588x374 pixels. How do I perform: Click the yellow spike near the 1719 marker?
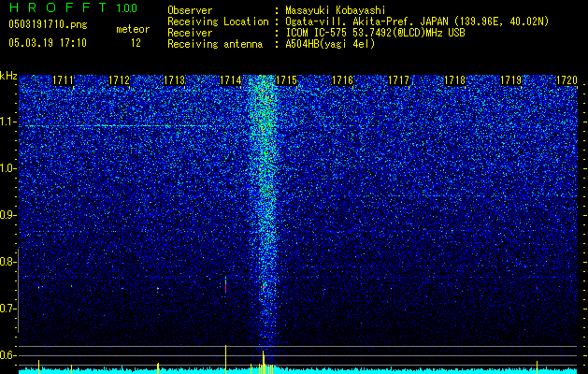point(537,367)
